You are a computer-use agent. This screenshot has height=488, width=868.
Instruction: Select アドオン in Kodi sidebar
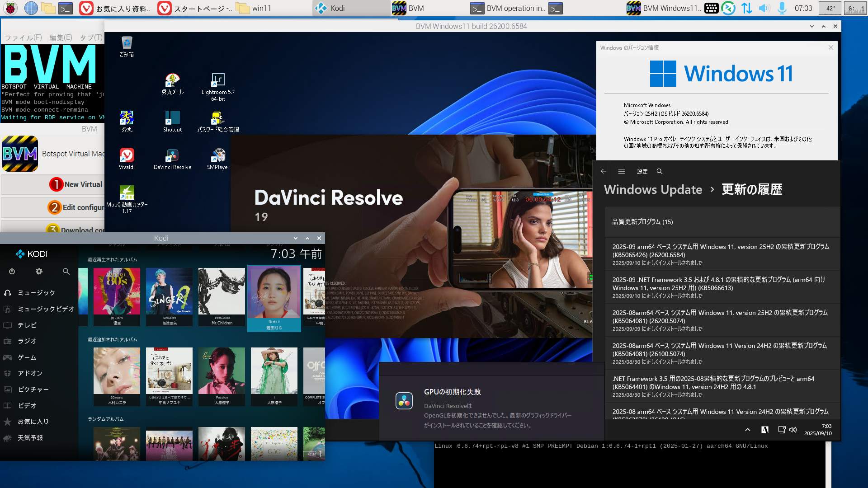pos(39,373)
